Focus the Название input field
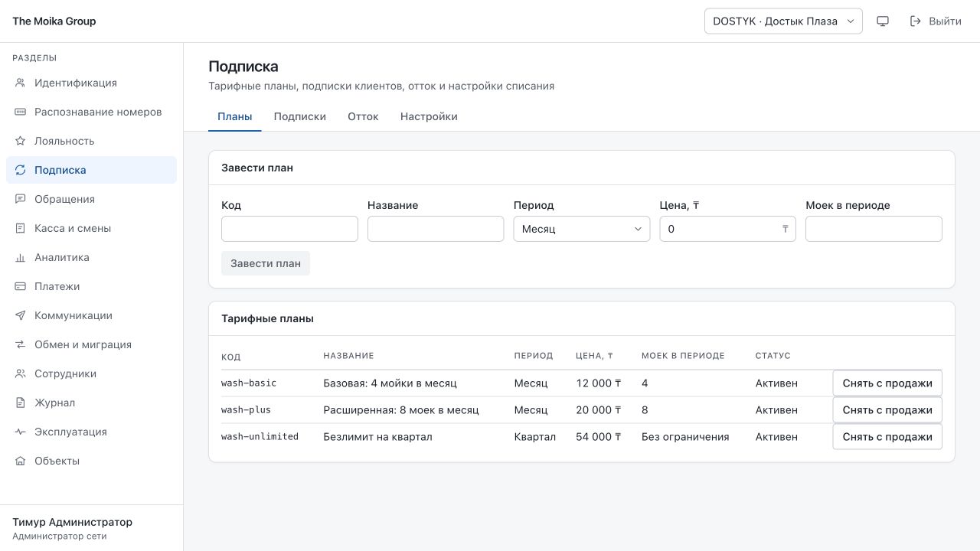This screenshot has width=980, height=551. pos(436,229)
